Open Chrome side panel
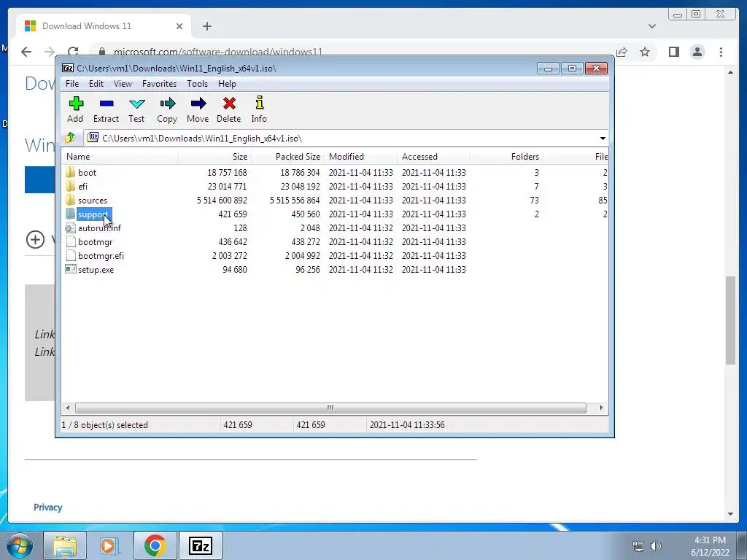Screen dimensions: 747x560 (x=673, y=52)
